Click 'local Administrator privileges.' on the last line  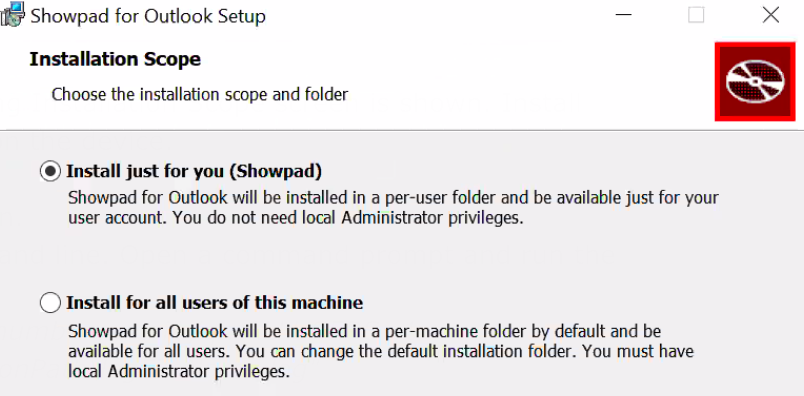179,371
